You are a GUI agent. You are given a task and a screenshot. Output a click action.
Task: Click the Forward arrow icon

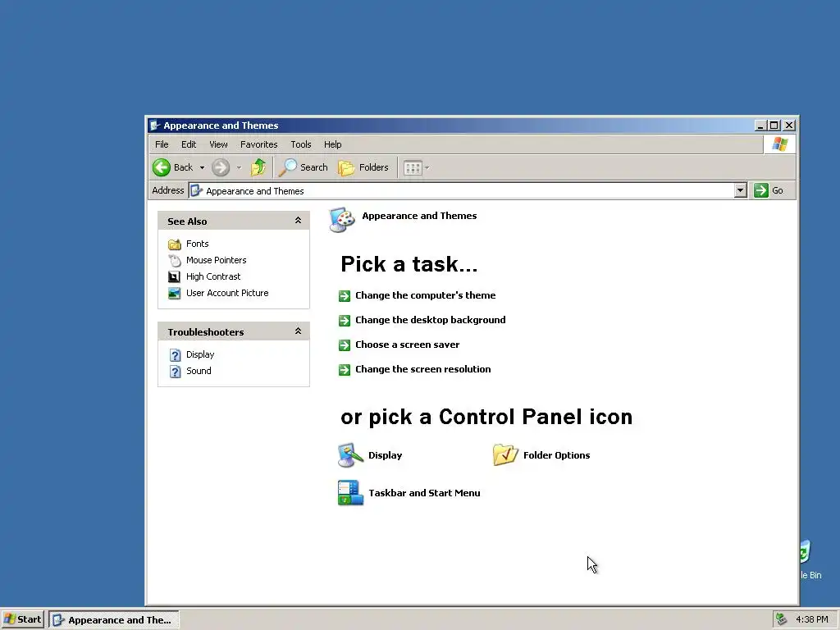[x=220, y=167]
